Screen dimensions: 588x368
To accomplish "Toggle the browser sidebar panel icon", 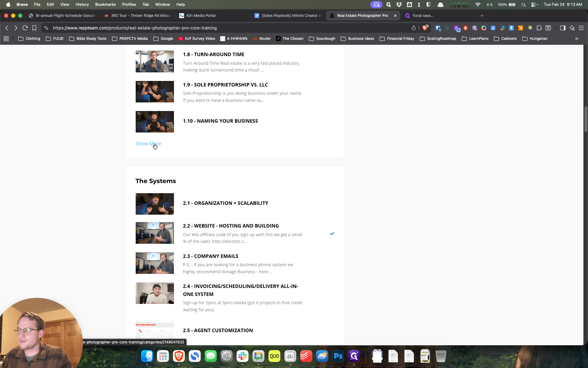I will [x=563, y=28].
